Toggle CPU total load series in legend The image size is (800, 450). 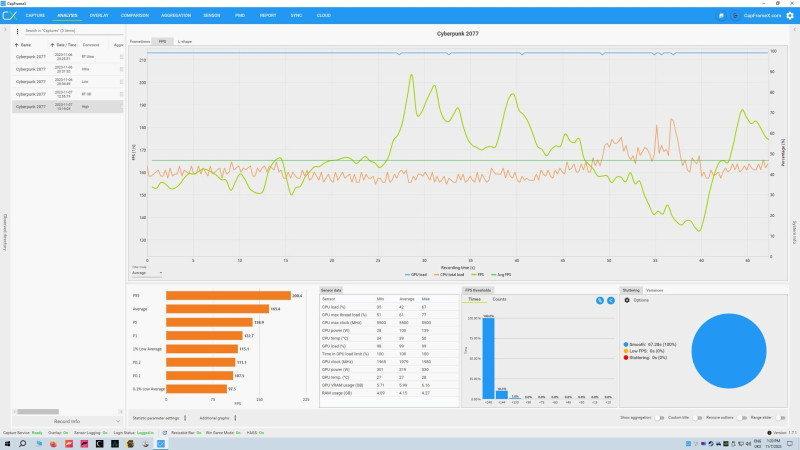449,275
